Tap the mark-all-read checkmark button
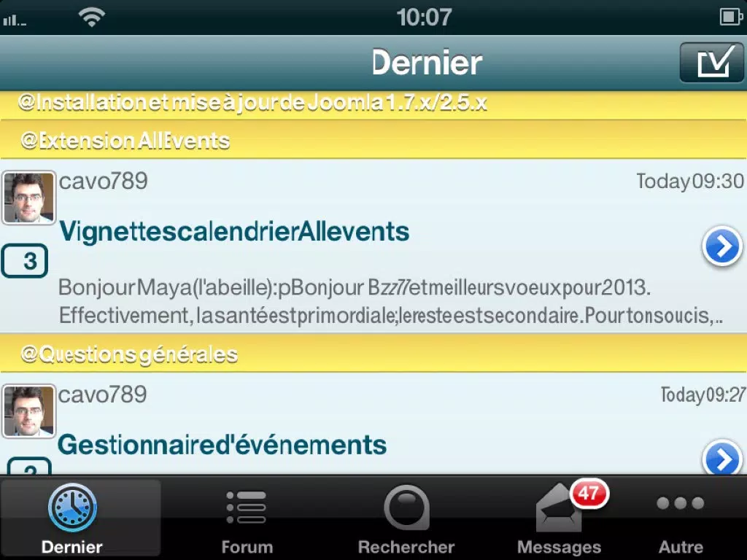The width and height of the screenshot is (747, 560). pyautogui.click(x=711, y=62)
